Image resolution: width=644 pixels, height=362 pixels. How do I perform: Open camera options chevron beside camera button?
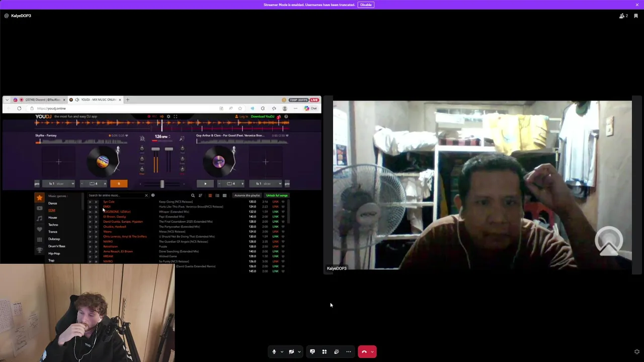(x=299, y=352)
